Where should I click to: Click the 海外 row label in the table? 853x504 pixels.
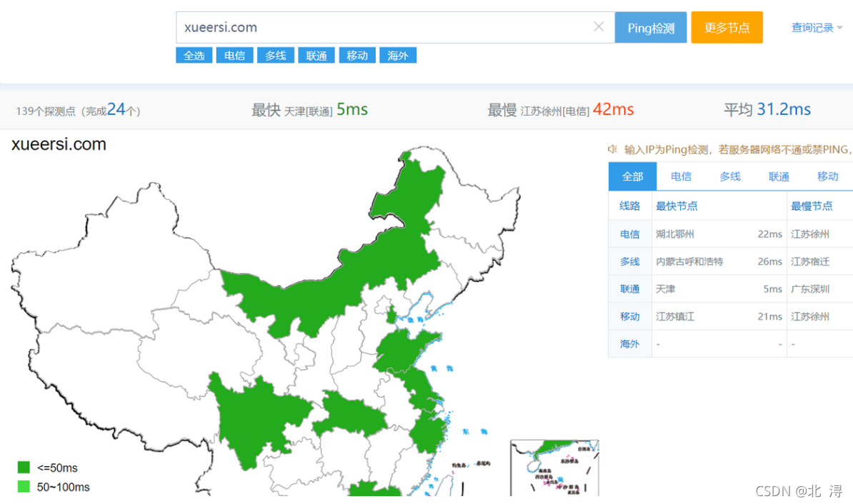coord(630,343)
